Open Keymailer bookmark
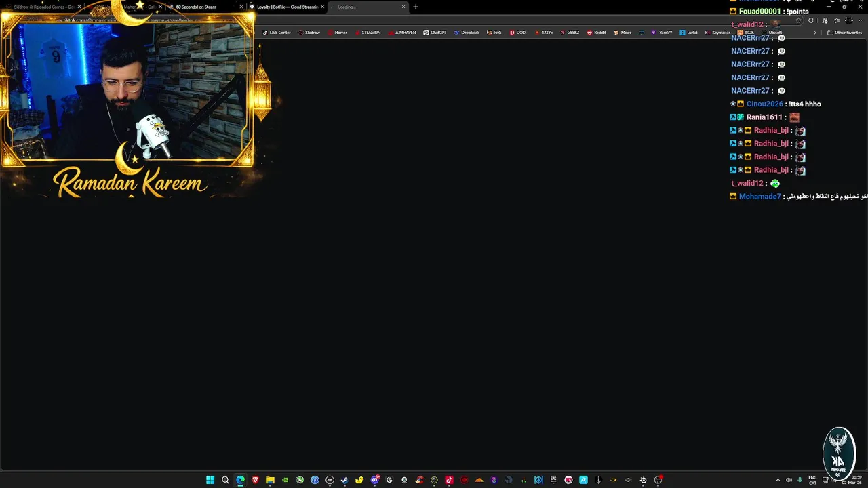 [717, 33]
